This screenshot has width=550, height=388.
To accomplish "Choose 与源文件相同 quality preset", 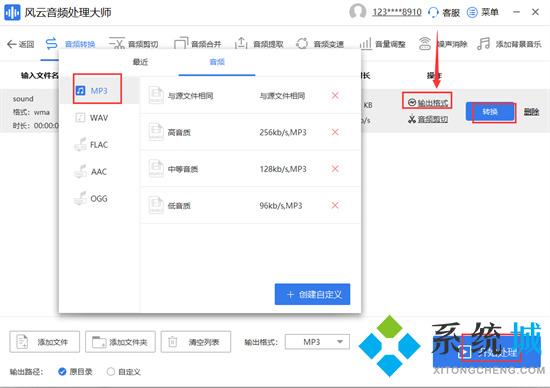I will tap(250, 95).
